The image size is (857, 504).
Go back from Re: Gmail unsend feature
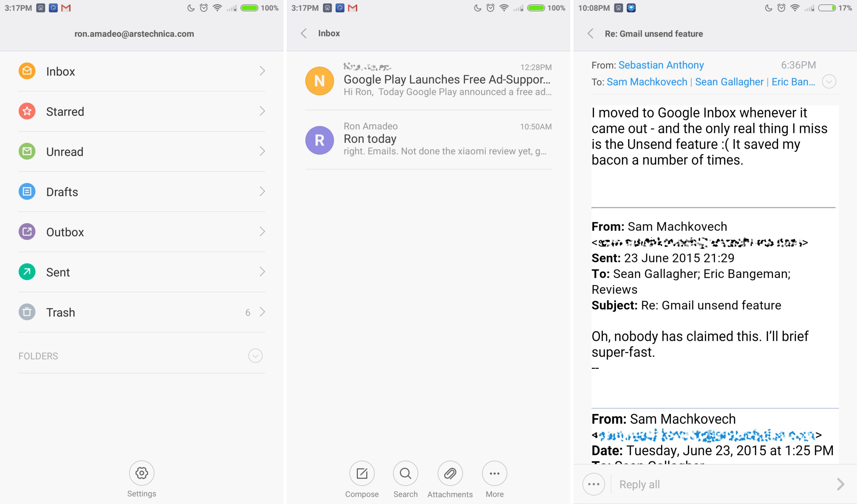[591, 33]
